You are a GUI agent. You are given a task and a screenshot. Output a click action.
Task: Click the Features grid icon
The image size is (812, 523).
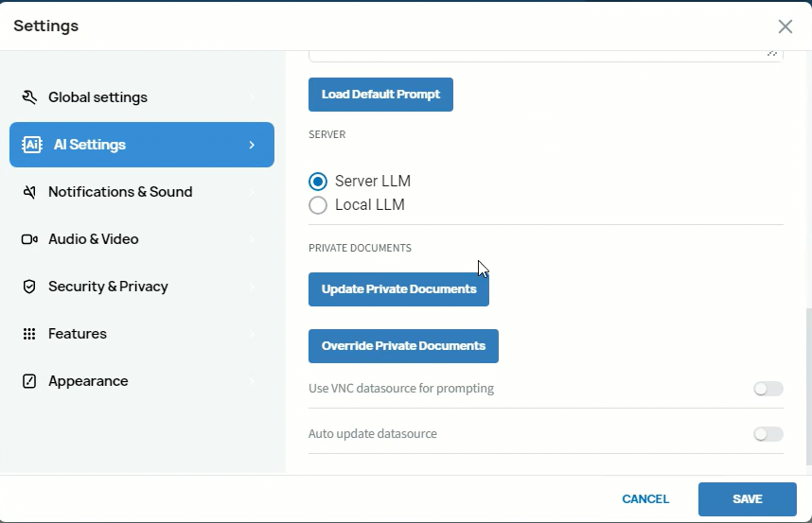pos(29,334)
